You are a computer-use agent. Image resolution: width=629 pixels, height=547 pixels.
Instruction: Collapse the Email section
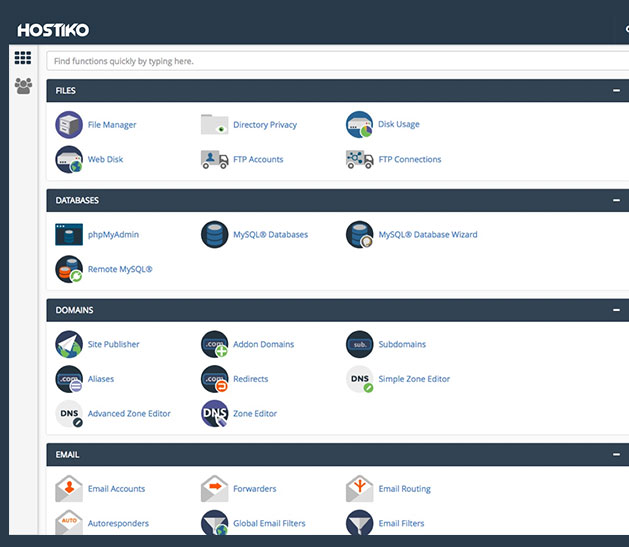pos(617,455)
